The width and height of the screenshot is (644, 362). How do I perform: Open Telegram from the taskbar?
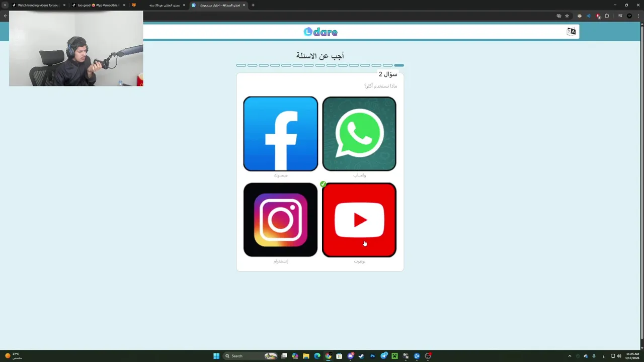coord(384,356)
